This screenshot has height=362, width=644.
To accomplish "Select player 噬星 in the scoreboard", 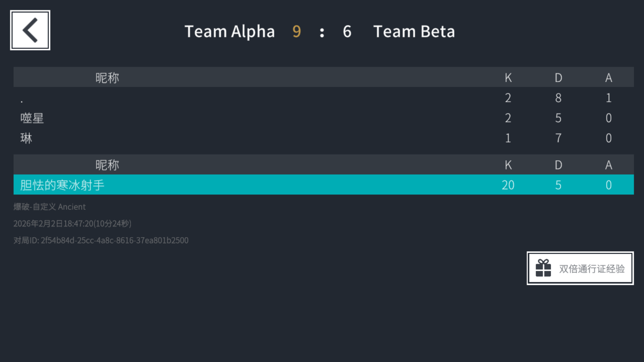I will click(32, 118).
